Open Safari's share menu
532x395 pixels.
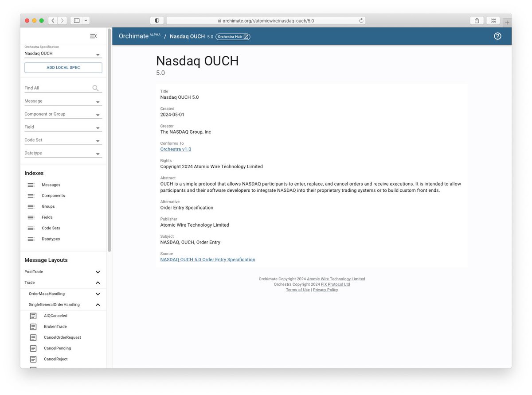point(477,20)
